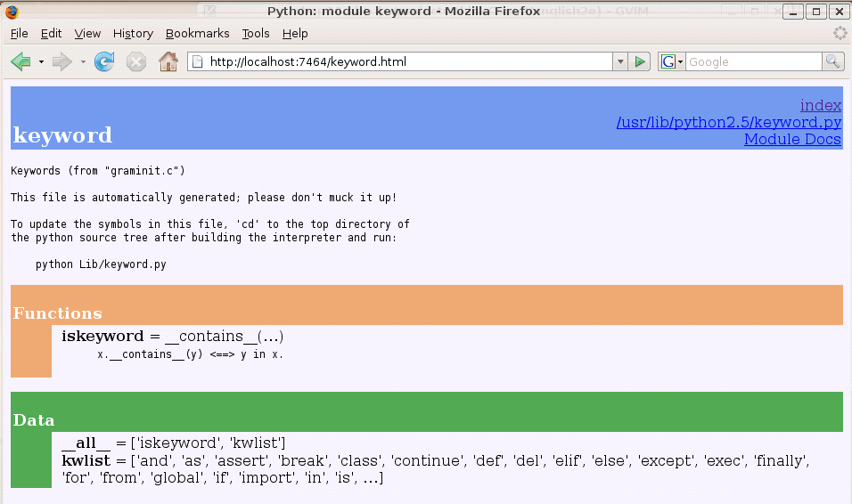Click the Forward arrow navigation button
The height and width of the screenshot is (504, 852).
[x=61, y=61]
